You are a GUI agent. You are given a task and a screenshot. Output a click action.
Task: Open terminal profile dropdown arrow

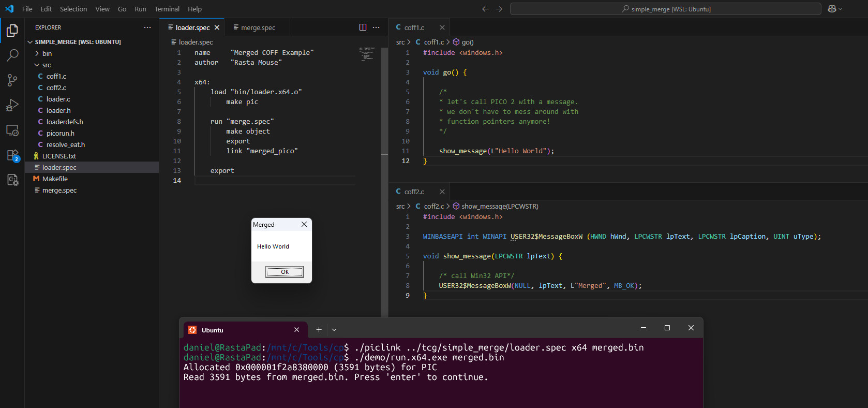coord(334,330)
